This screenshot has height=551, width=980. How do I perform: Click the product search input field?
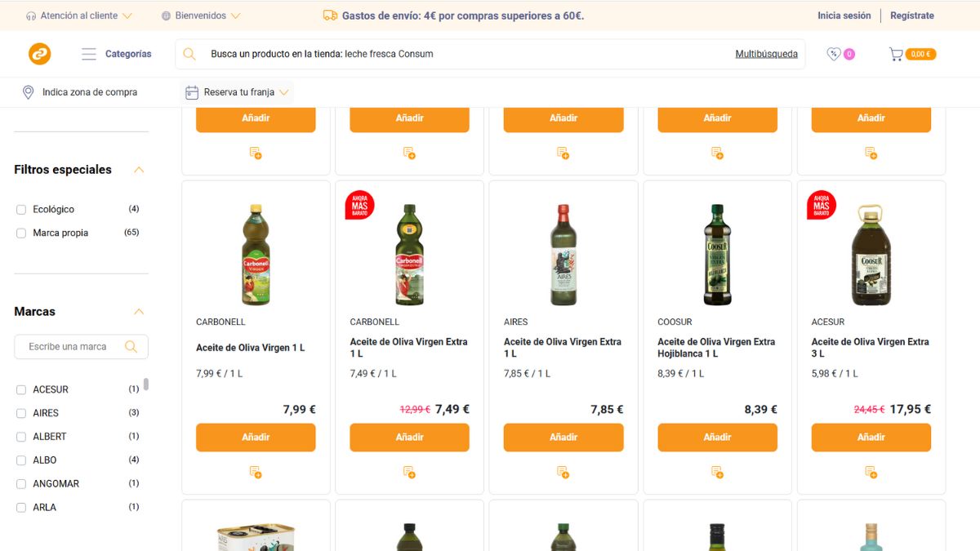tap(408, 53)
